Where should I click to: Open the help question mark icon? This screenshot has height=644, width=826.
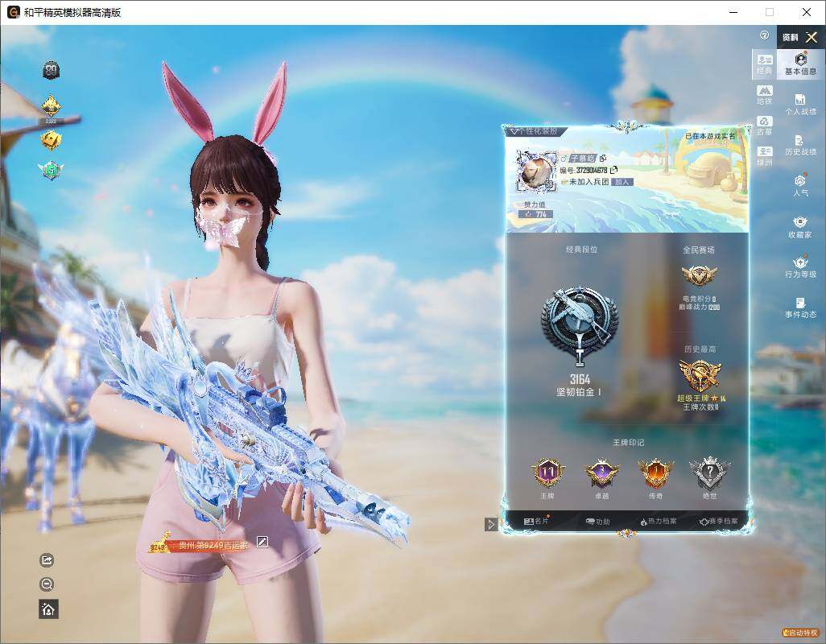[764, 35]
